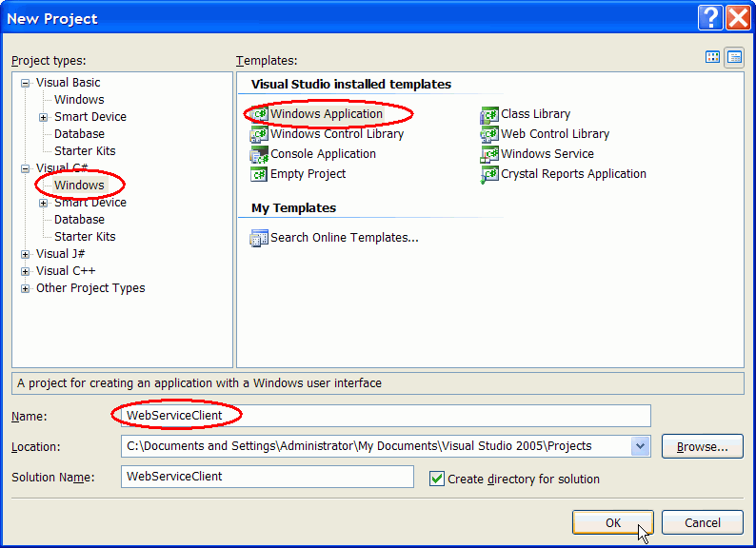Select Starter Kits under Visual C#
The image size is (756, 548).
(85, 237)
